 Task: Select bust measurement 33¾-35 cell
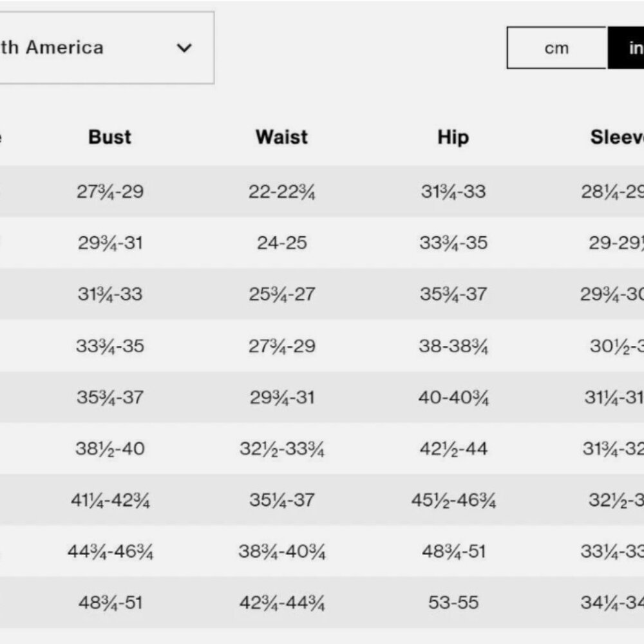(110, 346)
